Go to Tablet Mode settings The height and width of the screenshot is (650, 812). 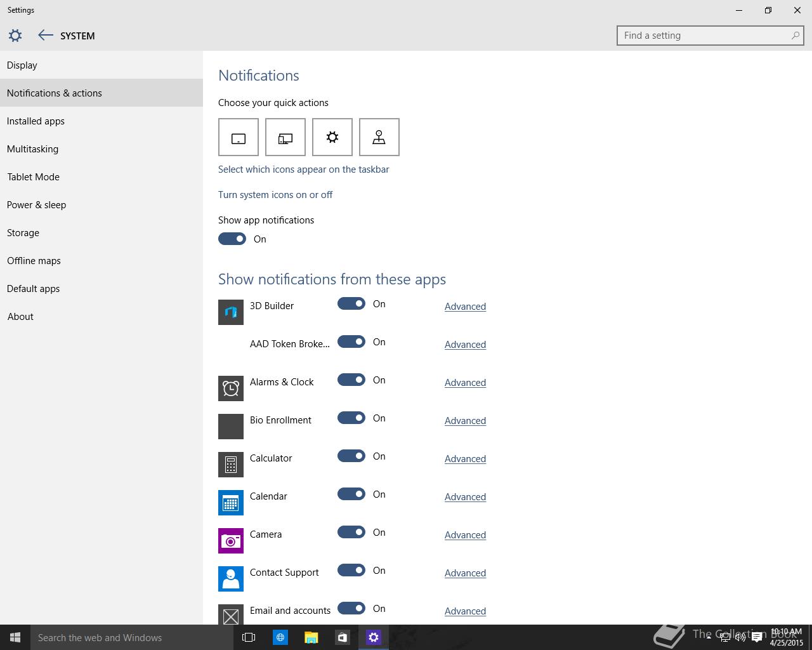101,176
